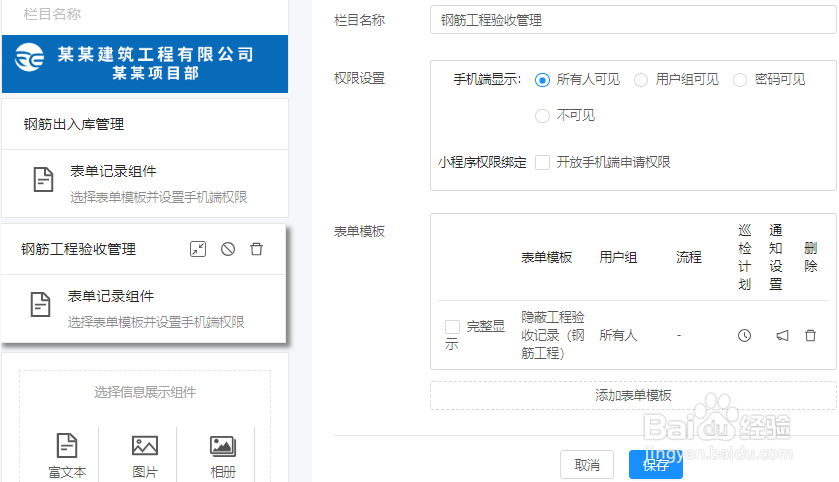
Task: Click the 选择信息展示组件 heading
Action: (145, 392)
